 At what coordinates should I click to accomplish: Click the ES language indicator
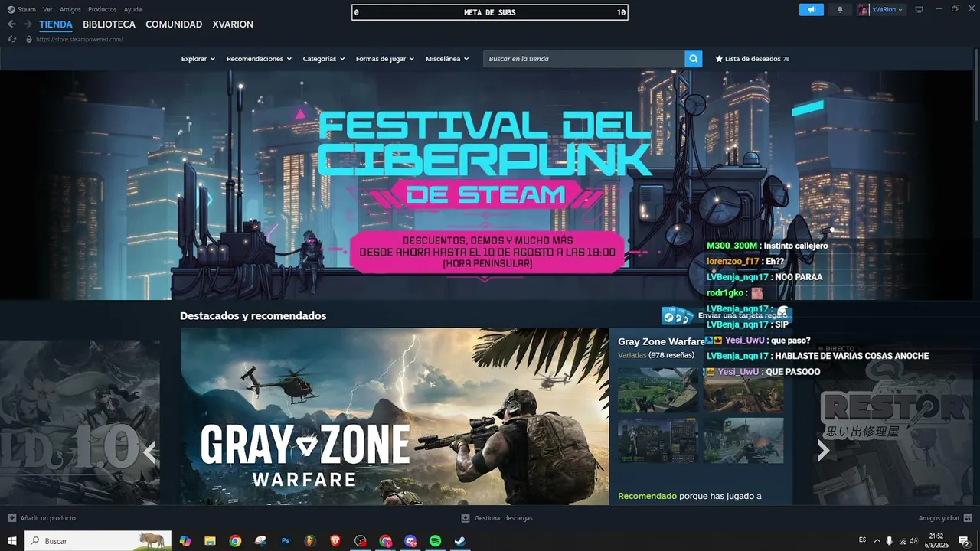[863, 540]
